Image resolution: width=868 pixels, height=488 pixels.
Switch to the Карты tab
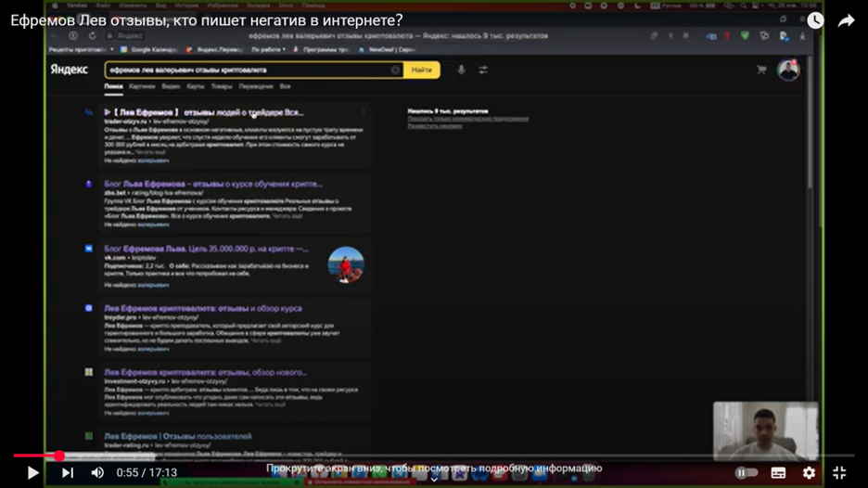click(x=196, y=86)
